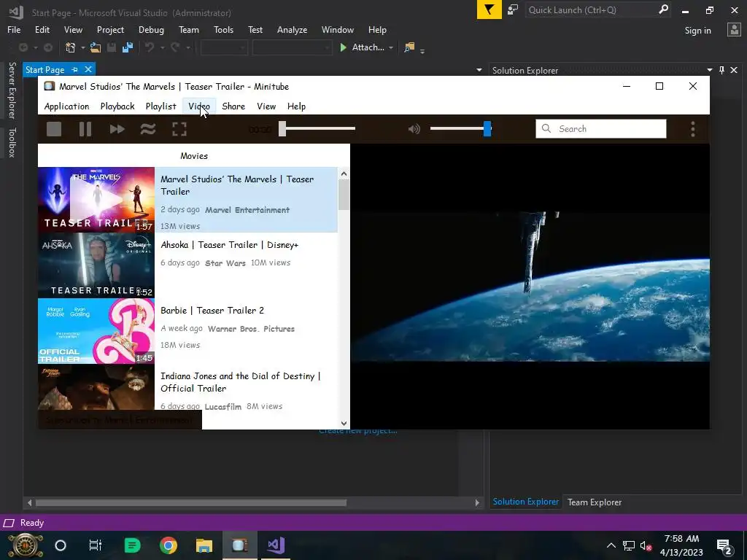Select Ahsoka teaser trailer thumbnail
Viewport: 747px width, 560px height.
click(96, 265)
